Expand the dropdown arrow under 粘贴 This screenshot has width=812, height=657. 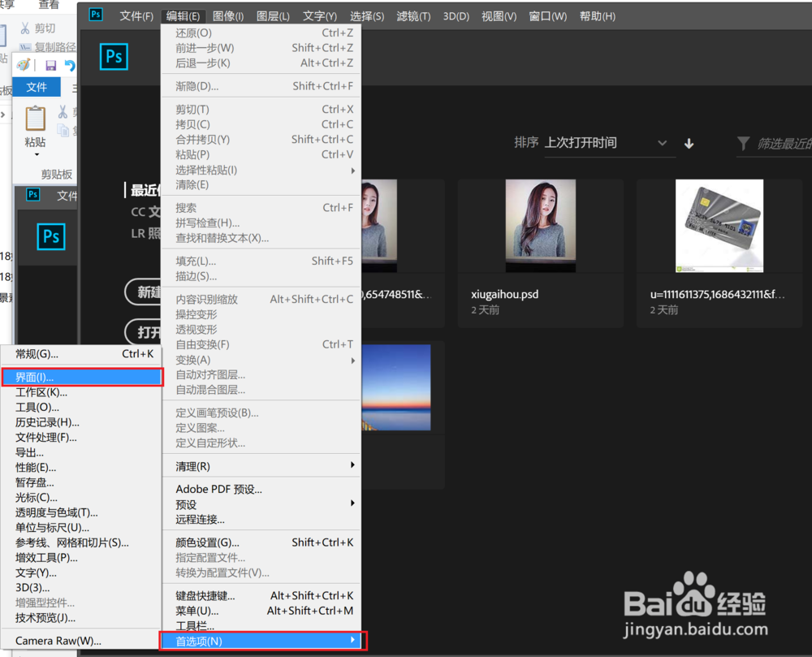(x=36, y=154)
